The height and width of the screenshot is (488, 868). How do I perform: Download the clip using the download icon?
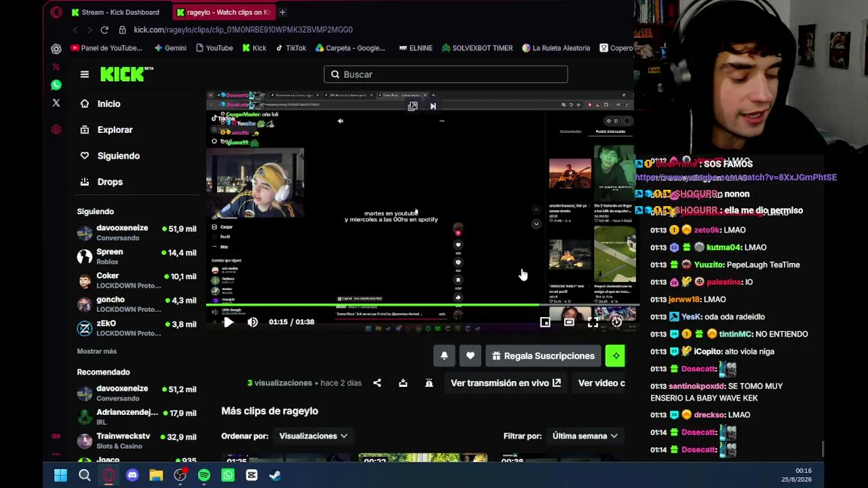[x=403, y=383]
